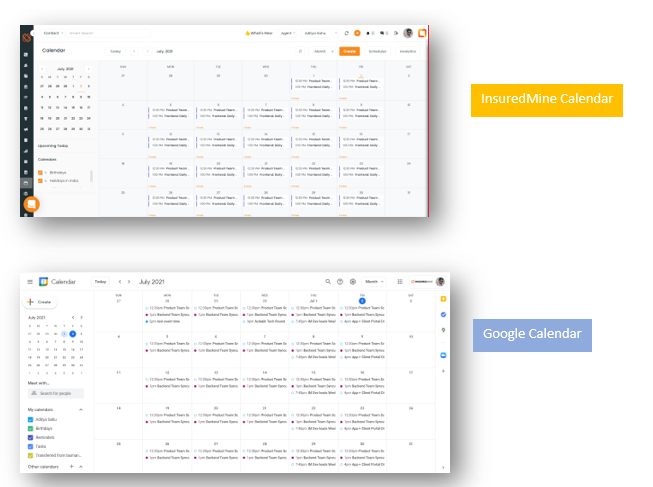Toggle Birthdays calendar in InsuredMine
The width and height of the screenshot is (653, 487).
tap(40, 172)
